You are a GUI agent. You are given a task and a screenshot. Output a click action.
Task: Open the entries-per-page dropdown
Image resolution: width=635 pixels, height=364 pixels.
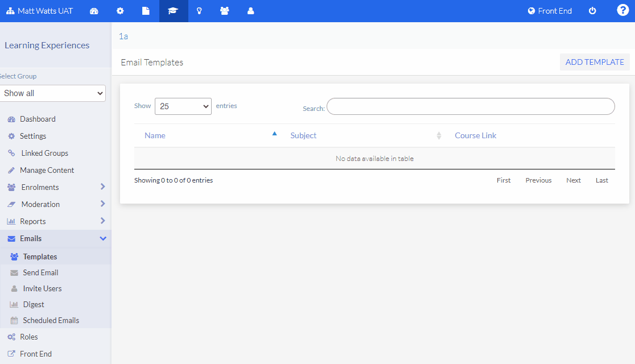183,106
